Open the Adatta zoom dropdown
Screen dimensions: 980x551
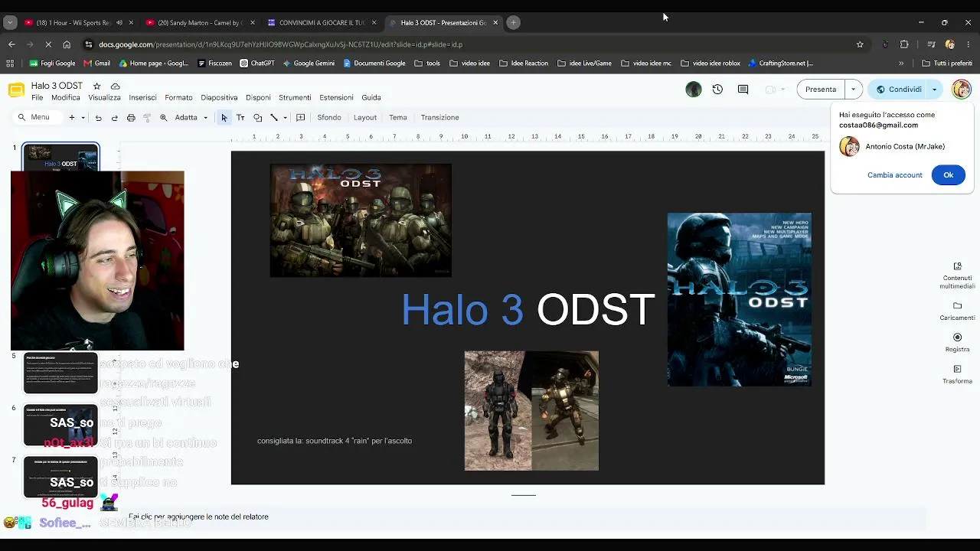[191, 118]
